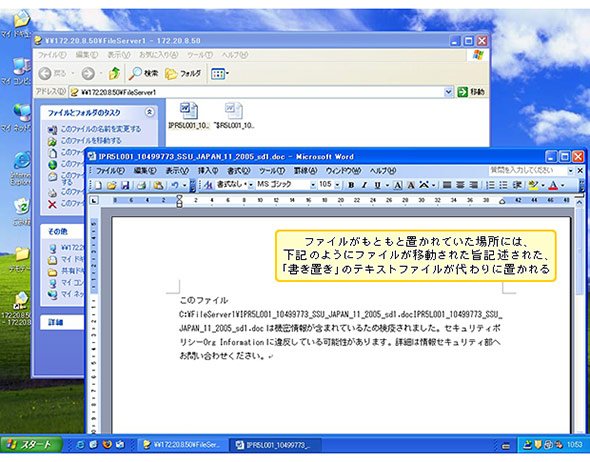
Task: Apply numbered list formatting
Action: point(490,185)
